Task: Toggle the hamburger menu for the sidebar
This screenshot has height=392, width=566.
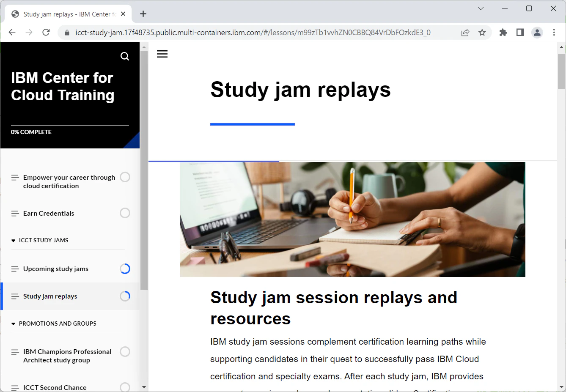Action: click(x=162, y=54)
